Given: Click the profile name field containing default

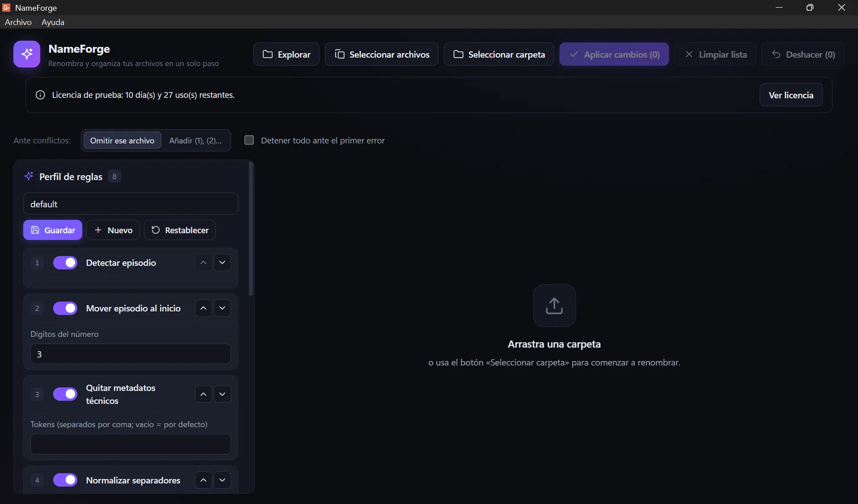Looking at the screenshot, I should click(x=130, y=204).
